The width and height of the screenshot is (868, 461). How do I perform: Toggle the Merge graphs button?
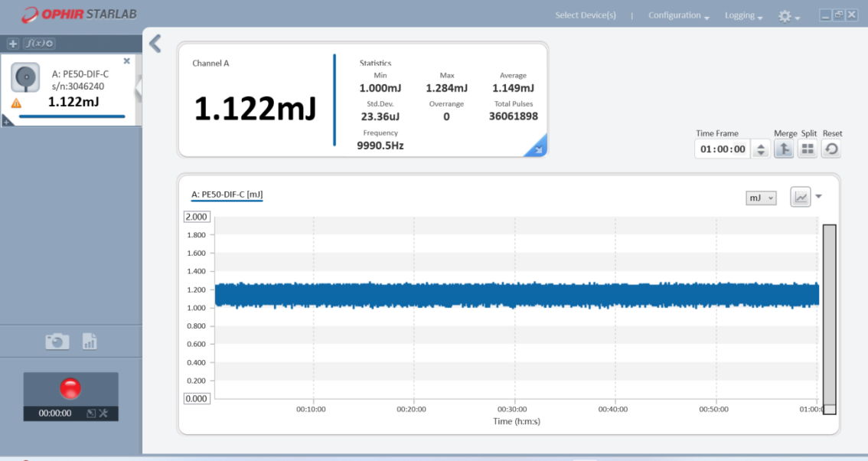tap(783, 149)
